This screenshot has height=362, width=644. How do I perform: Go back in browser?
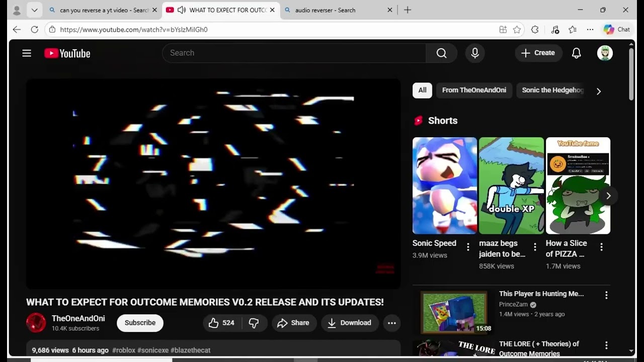click(17, 30)
